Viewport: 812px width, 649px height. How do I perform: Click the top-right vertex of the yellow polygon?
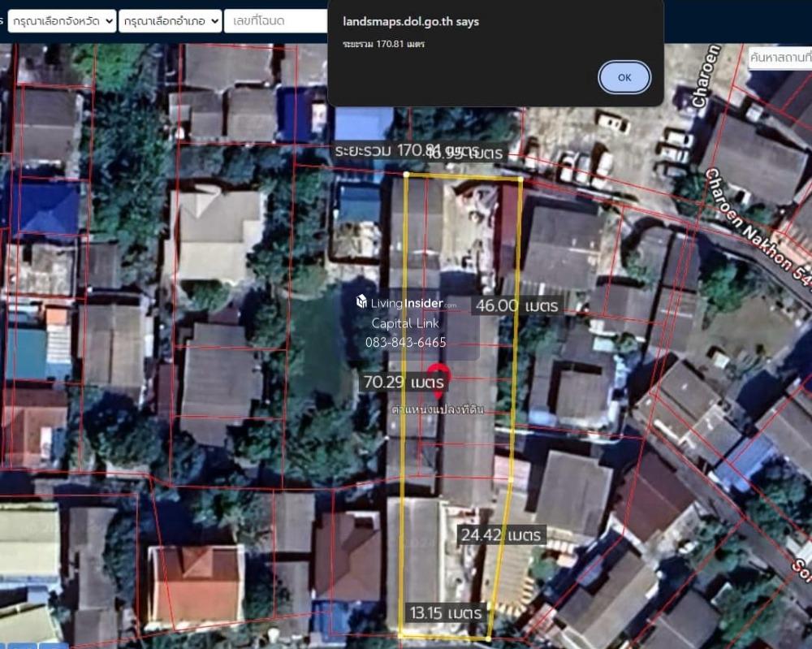click(x=520, y=178)
